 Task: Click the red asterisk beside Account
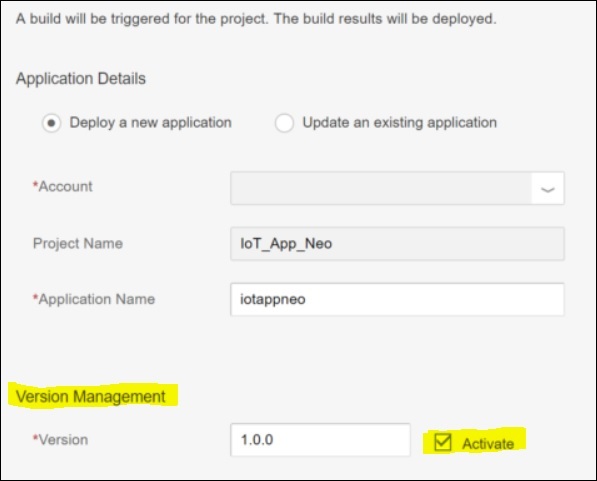click(35, 184)
